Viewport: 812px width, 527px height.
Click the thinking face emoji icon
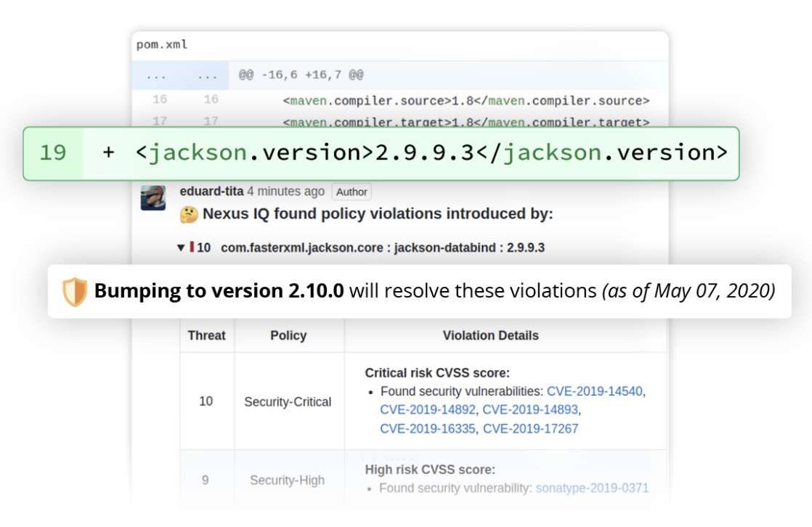coord(189,214)
